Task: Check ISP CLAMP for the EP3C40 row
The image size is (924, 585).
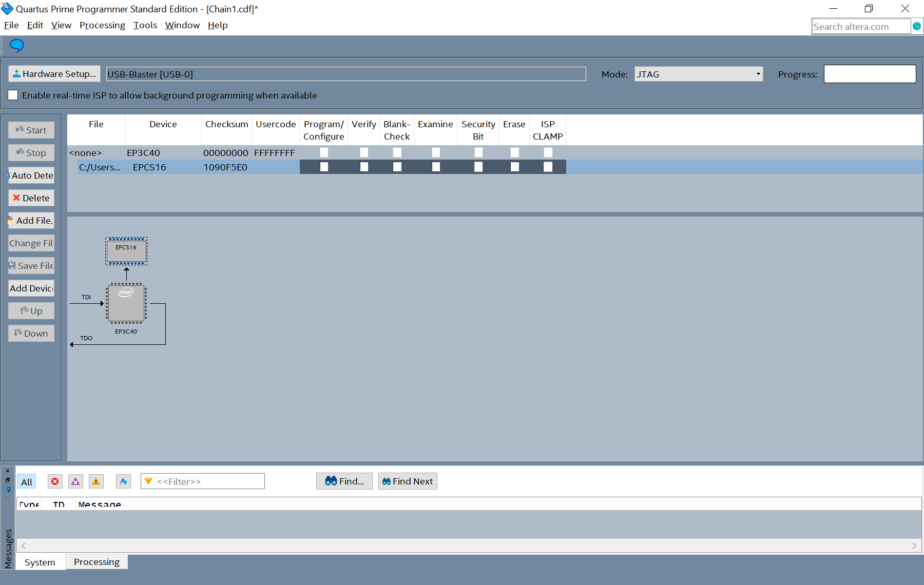Action: 548,152
